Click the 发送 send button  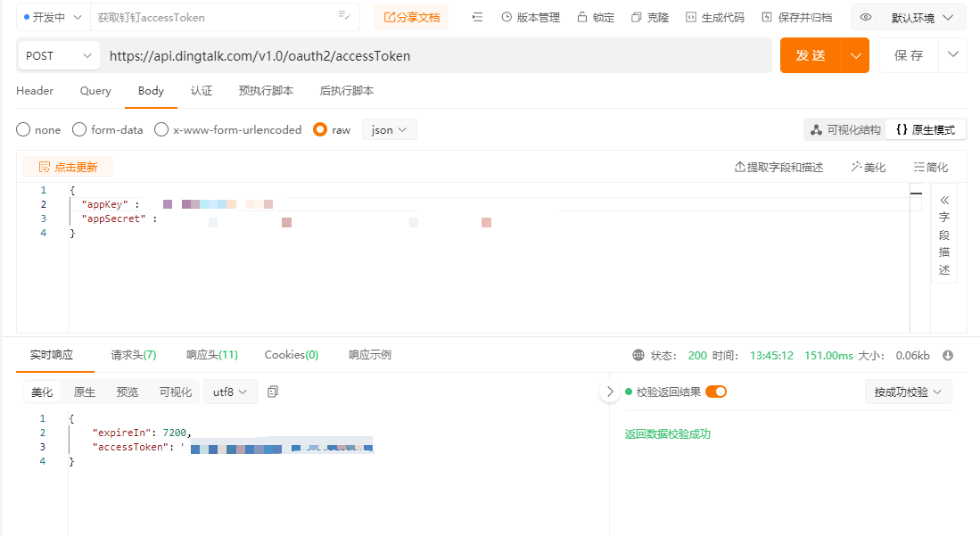click(x=810, y=54)
